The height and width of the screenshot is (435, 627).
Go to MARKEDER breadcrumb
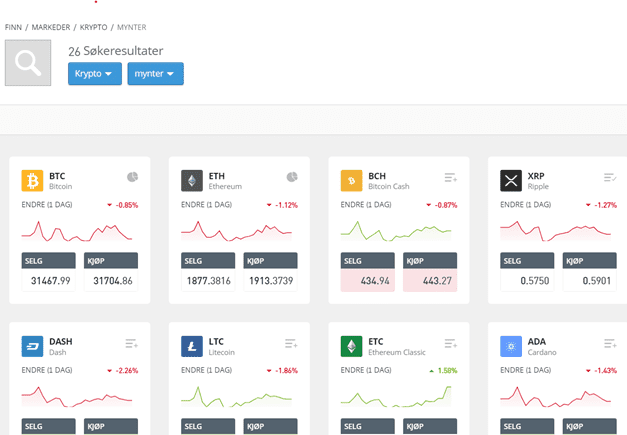[x=51, y=27]
